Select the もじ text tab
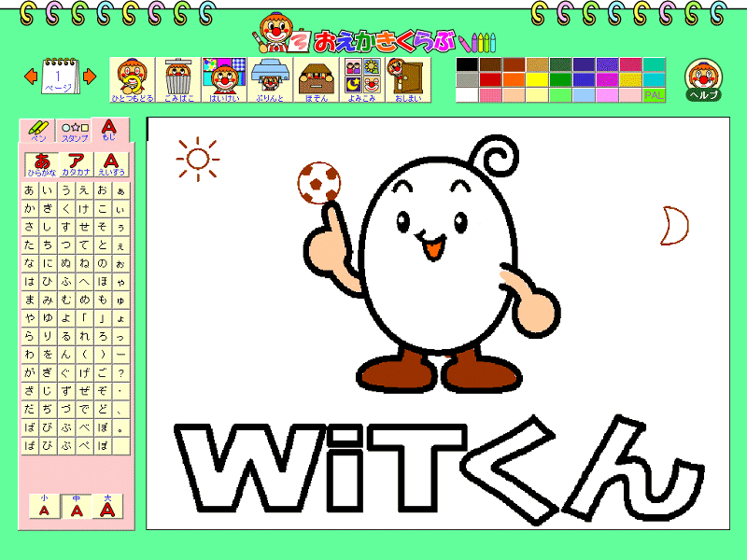The height and width of the screenshot is (560, 747). pos(109,130)
